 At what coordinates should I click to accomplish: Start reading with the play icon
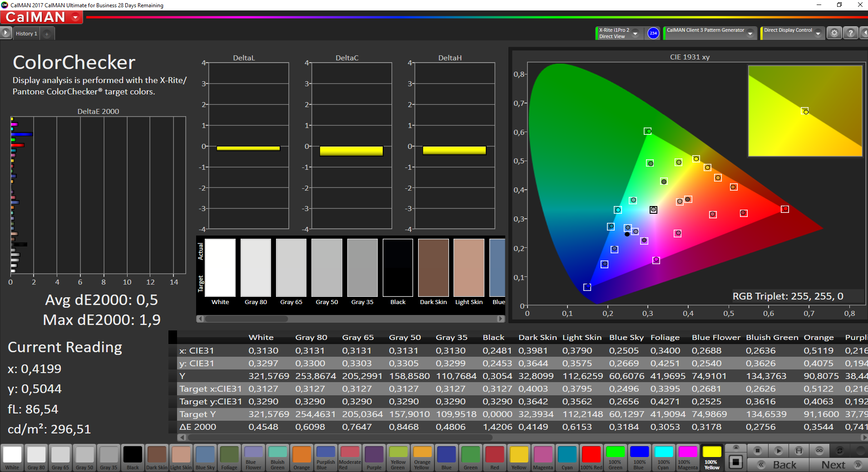[x=778, y=451]
